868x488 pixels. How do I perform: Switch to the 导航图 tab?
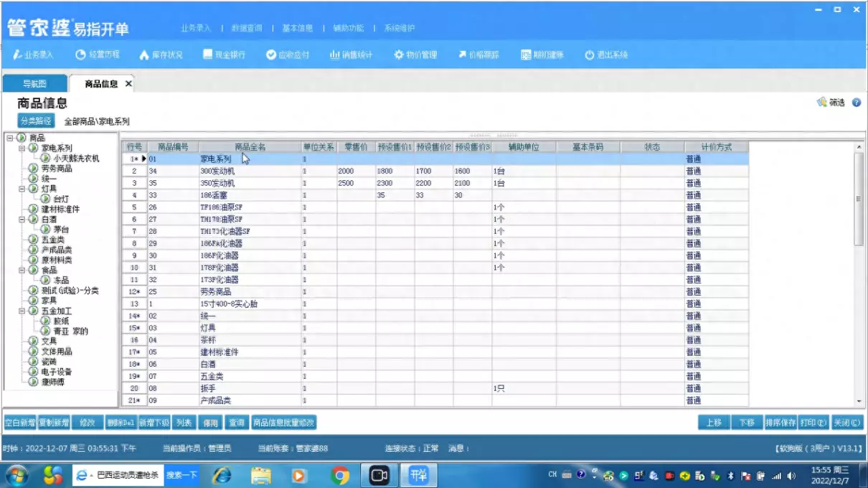click(x=34, y=83)
